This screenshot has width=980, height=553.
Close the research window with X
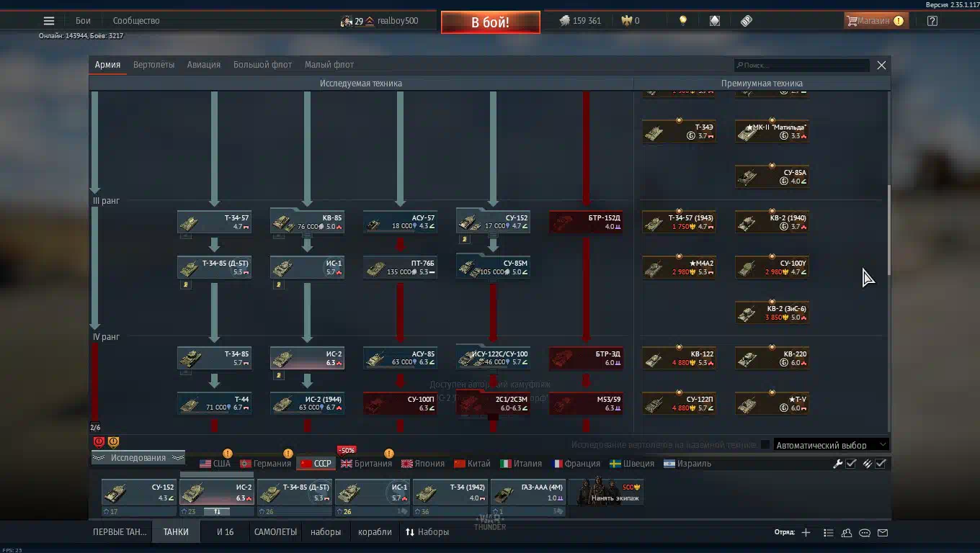[x=881, y=66]
